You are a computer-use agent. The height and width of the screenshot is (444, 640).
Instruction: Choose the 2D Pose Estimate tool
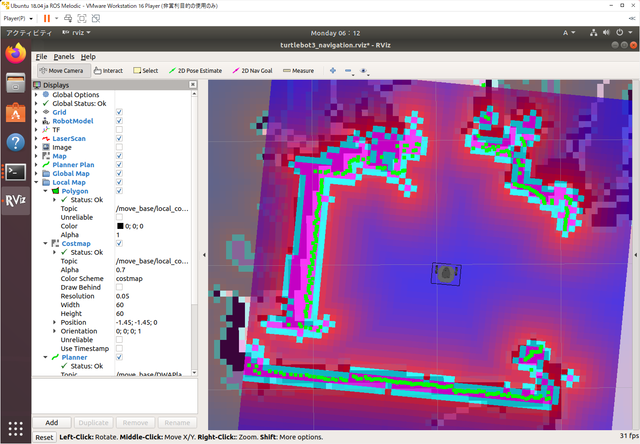click(196, 71)
